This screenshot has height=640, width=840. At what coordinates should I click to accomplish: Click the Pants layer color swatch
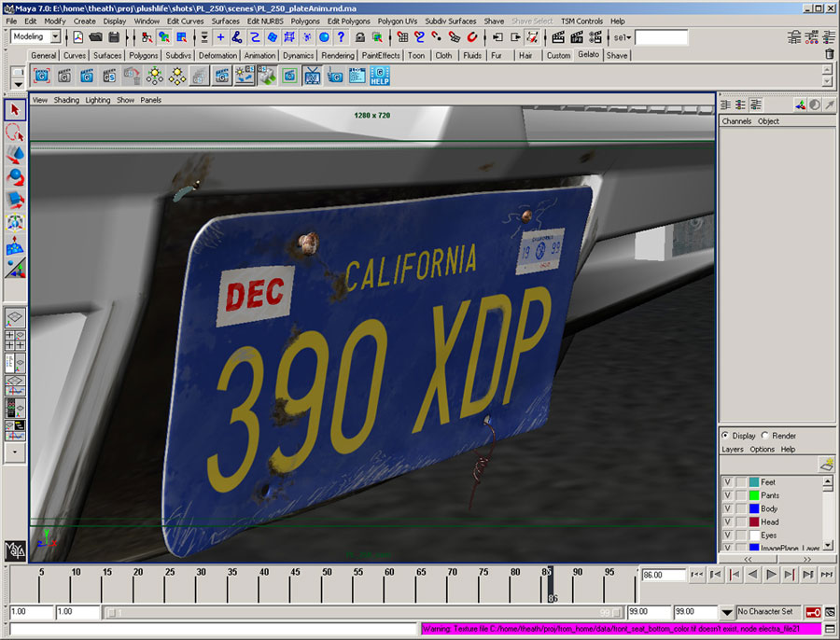[x=753, y=495]
